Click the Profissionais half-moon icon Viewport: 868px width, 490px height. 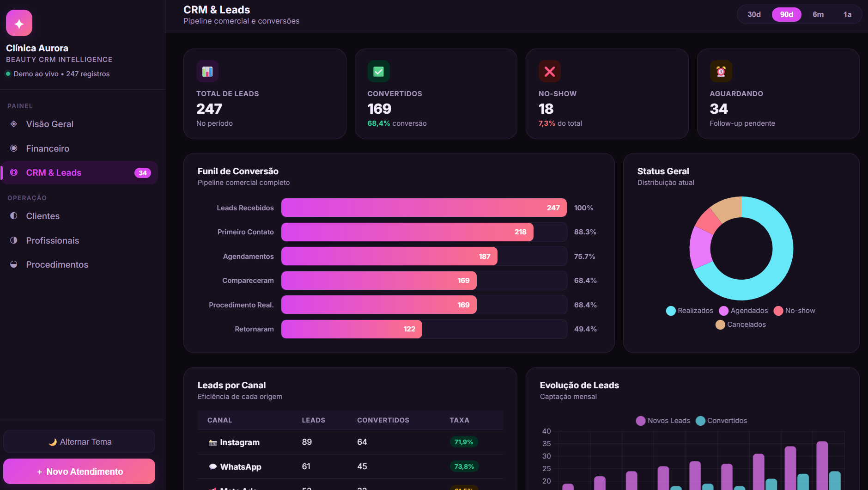(x=14, y=240)
